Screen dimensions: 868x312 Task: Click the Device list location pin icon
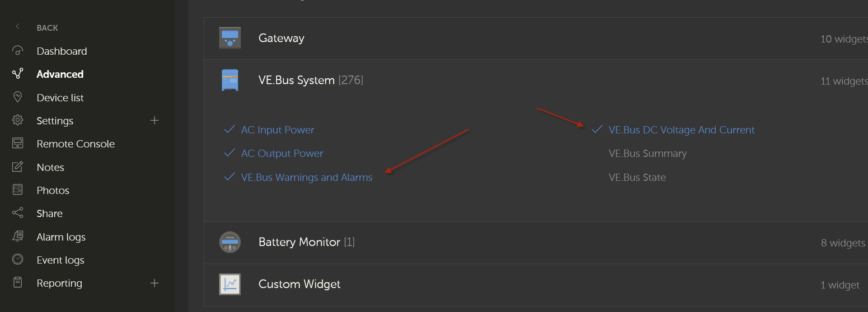pos(18,97)
